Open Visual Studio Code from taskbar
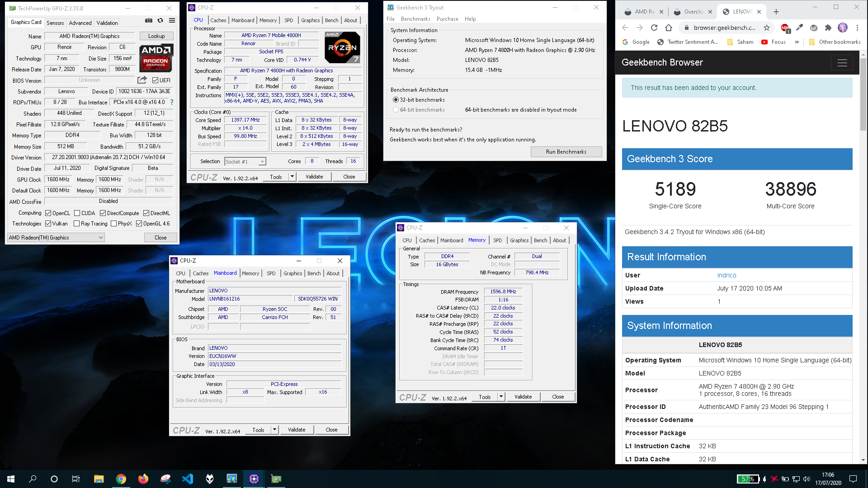Viewport: 868px width, 488px height. 187,479
